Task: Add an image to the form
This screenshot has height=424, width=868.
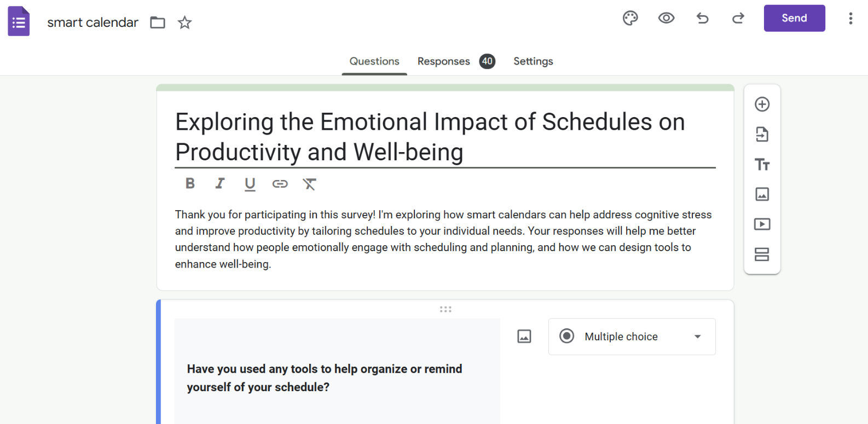Action: [x=762, y=194]
